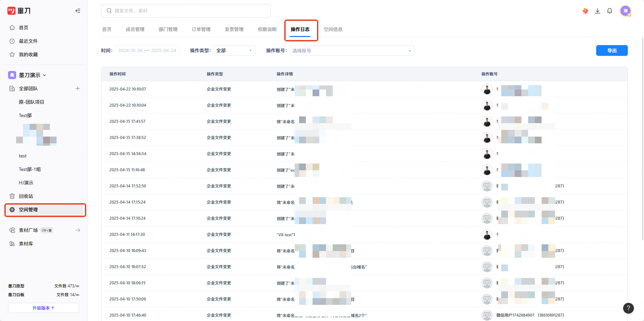Focus the 搜索文件、素材 search field
This screenshot has width=644, height=321.
[186, 11]
